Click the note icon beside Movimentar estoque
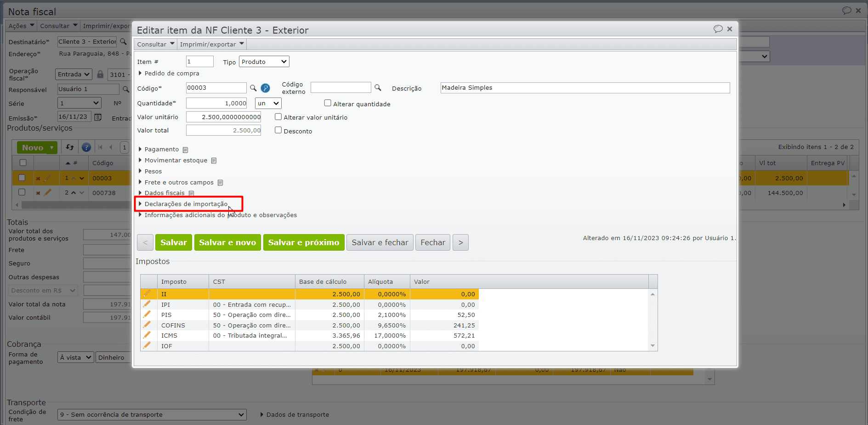This screenshot has height=425, width=868. click(214, 161)
